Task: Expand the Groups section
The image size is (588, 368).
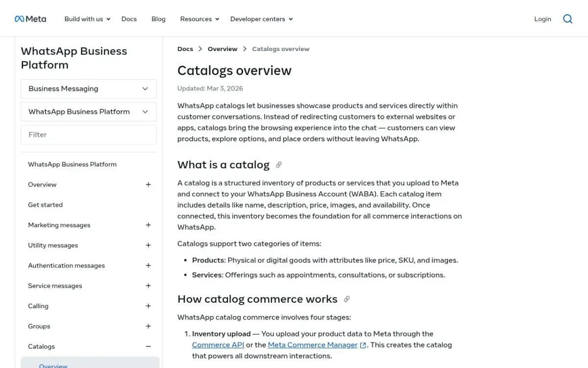Action: click(148, 326)
